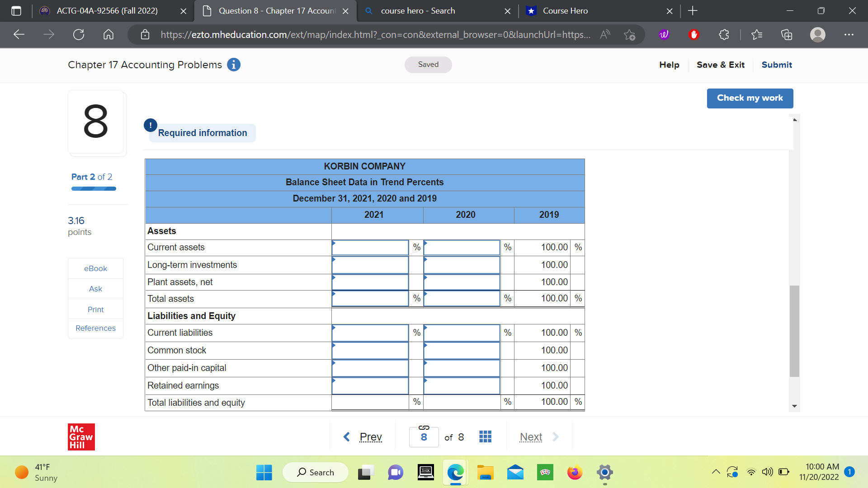Open the question map grid icon
Screen dimensions: 868x488
point(485,436)
